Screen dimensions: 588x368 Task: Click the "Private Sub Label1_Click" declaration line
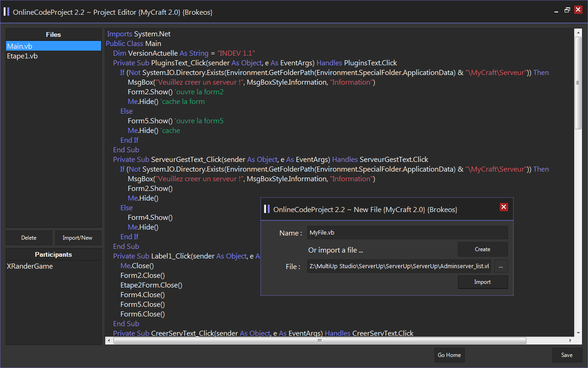pos(187,256)
